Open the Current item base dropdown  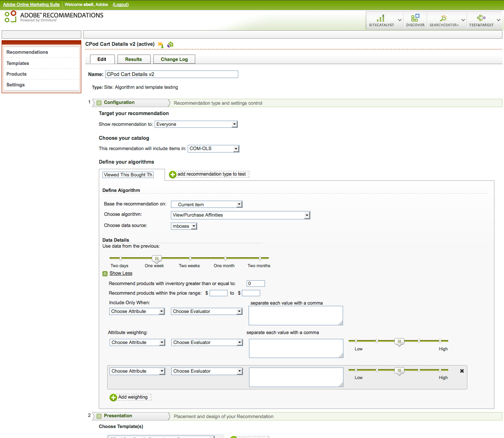coord(207,204)
